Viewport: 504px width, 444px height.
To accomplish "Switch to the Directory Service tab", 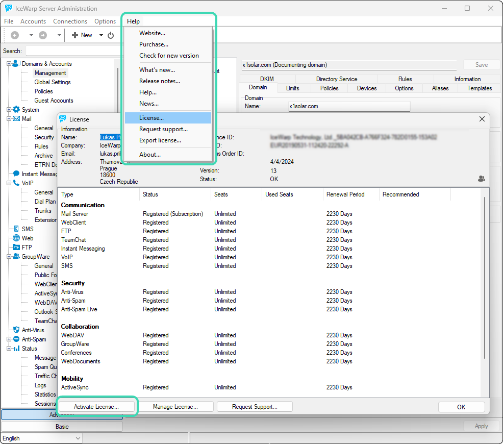I will [x=337, y=79].
